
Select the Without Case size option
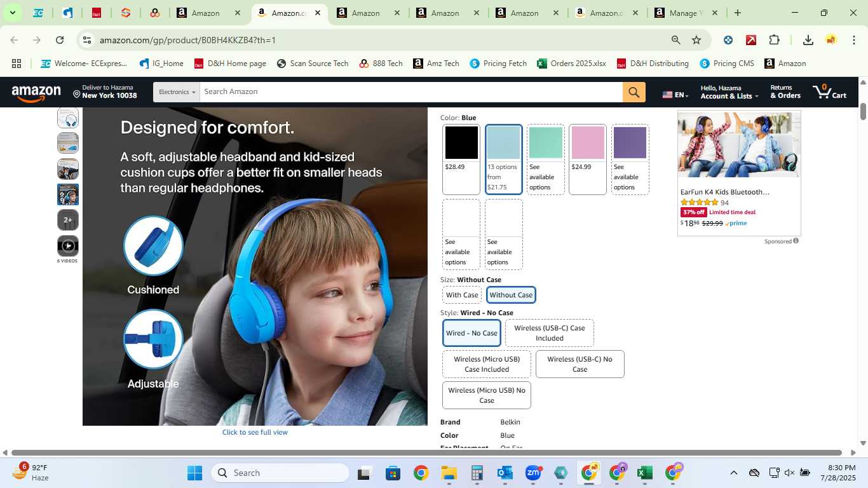(x=511, y=295)
